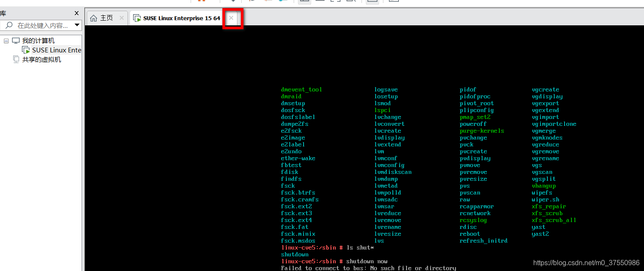Click 'vhangup' in the terminal output
Viewport: 644px width, 271px height.
click(544, 186)
